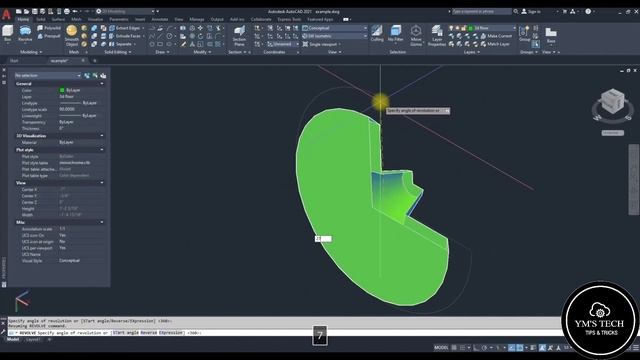Click the dynamic angle input box in viewport

[x=323, y=239]
